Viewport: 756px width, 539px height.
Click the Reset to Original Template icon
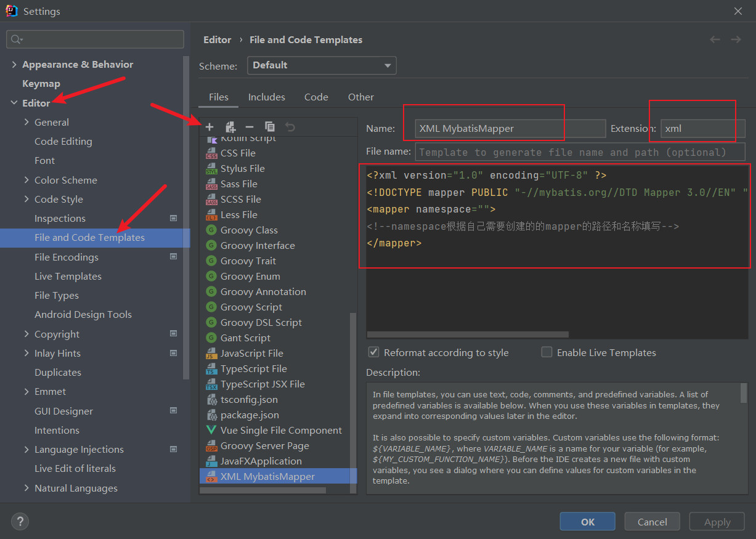tap(290, 127)
